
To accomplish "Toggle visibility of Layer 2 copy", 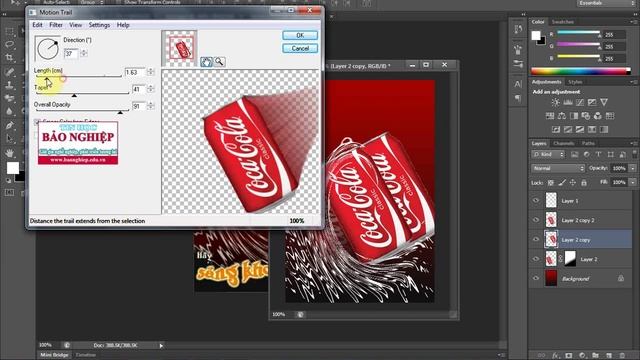I will click(x=536, y=240).
